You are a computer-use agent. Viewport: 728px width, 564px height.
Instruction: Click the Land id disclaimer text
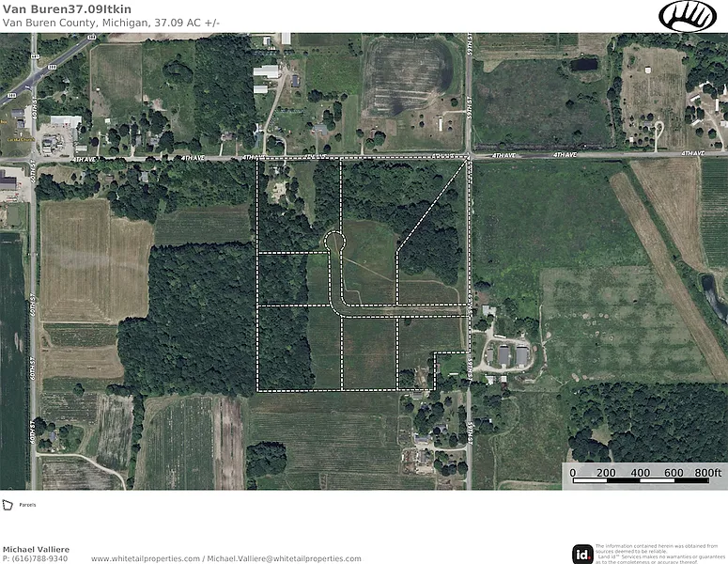click(x=659, y=554)
